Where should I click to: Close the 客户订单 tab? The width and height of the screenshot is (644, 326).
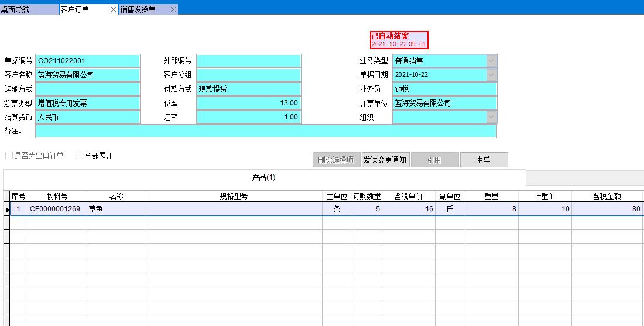coord(114,9)
